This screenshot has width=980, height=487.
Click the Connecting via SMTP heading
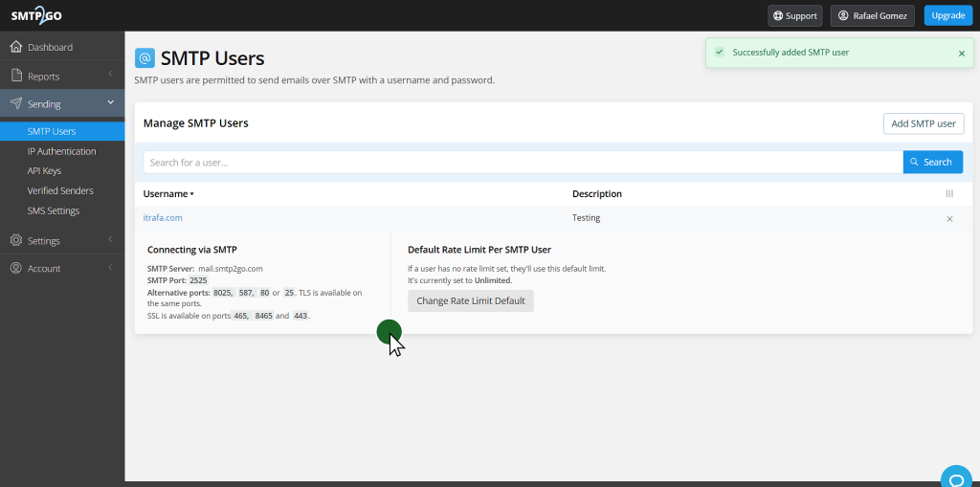click(x=191, y=250)
